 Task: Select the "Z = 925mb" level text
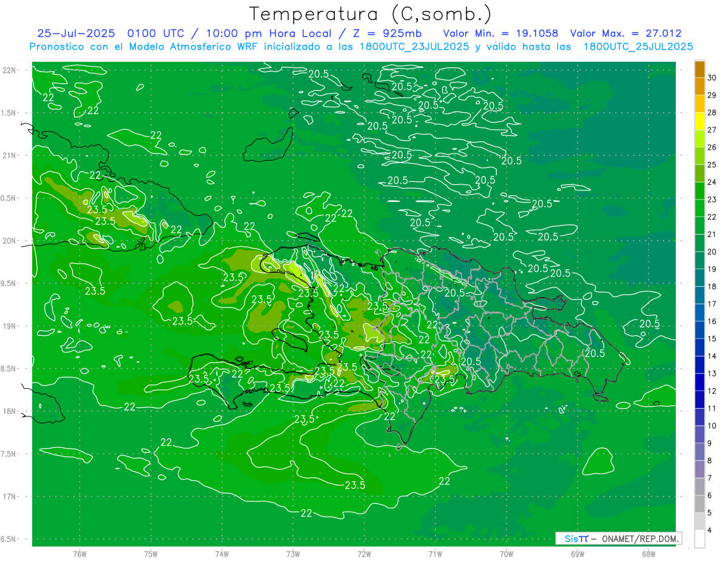tap(387, 34)
